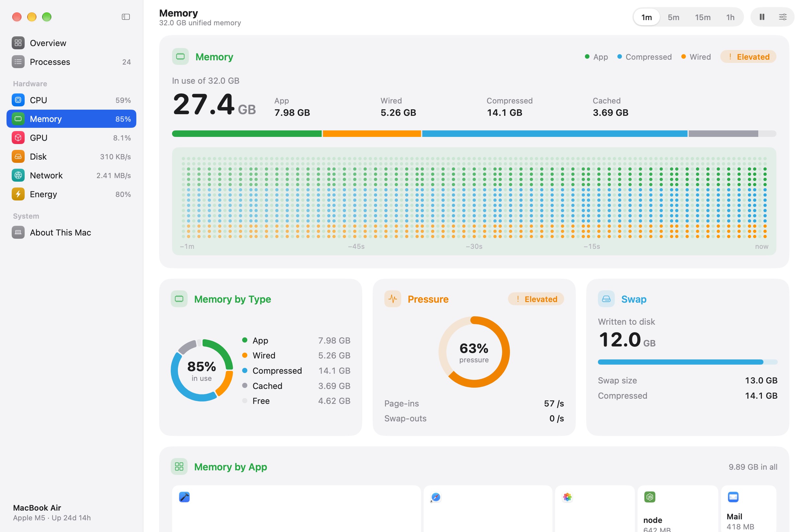Click the 85% in use donut chart
Viewport: 805px width, 532px height.
tap(202, 370)
